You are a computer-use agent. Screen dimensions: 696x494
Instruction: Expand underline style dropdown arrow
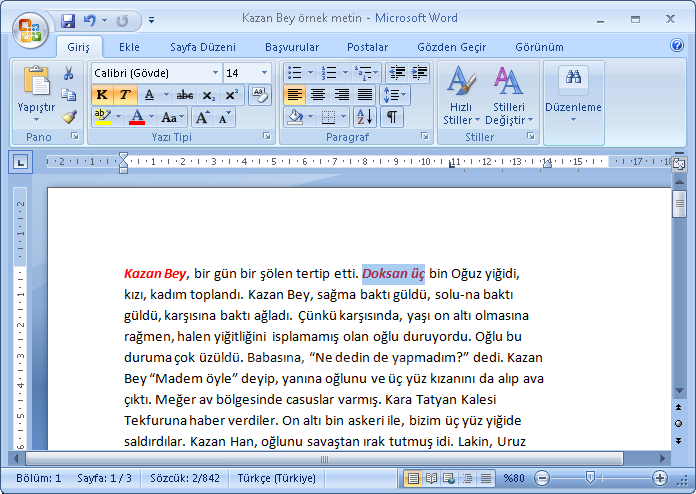(166, 95)
